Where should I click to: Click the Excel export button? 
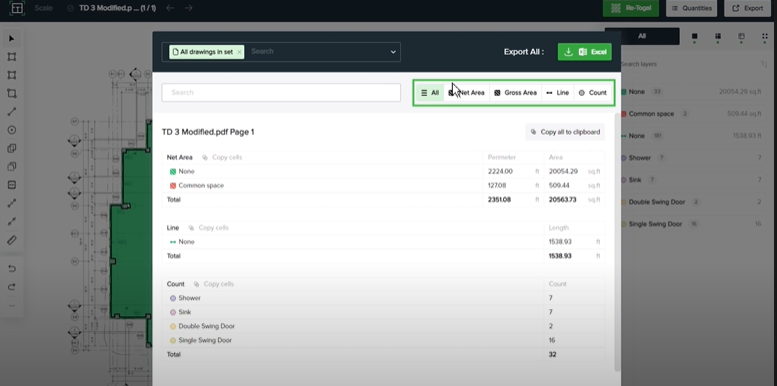[585, 52]
